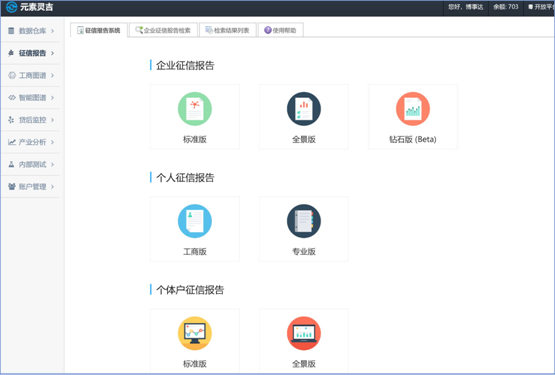Screen dimensions: 555x375
Task: Click the 智能图谱 sidebar icon
Action: pos(12,97)
